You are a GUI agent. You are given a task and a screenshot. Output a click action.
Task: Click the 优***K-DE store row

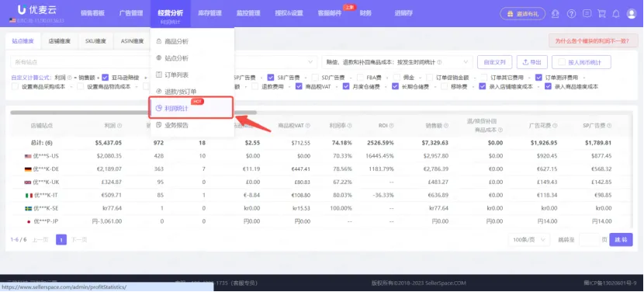321,169
